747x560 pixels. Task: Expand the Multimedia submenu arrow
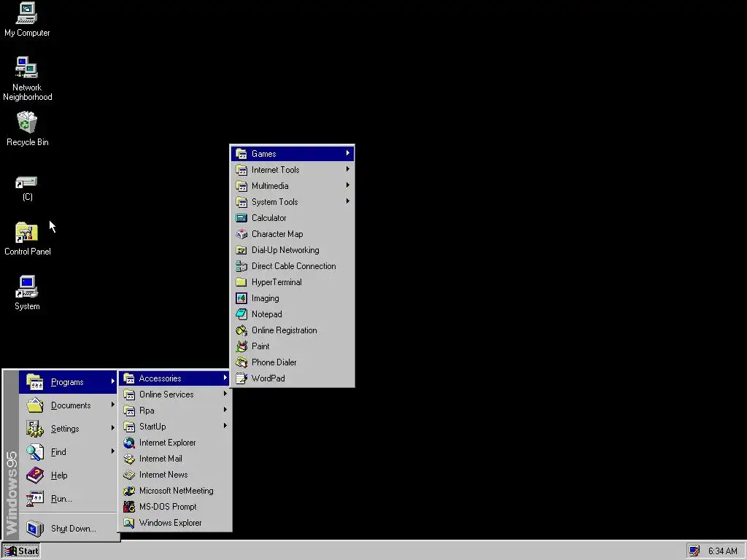point(348,185)
